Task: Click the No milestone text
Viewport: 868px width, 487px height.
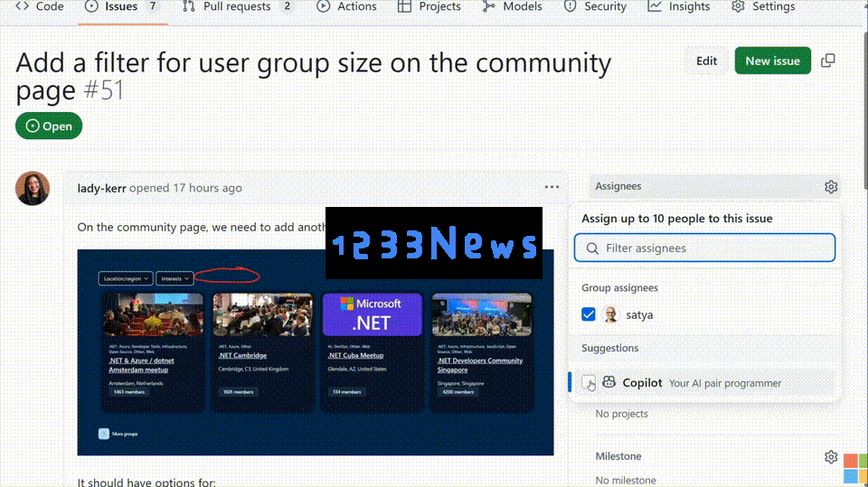Action: 626,480
